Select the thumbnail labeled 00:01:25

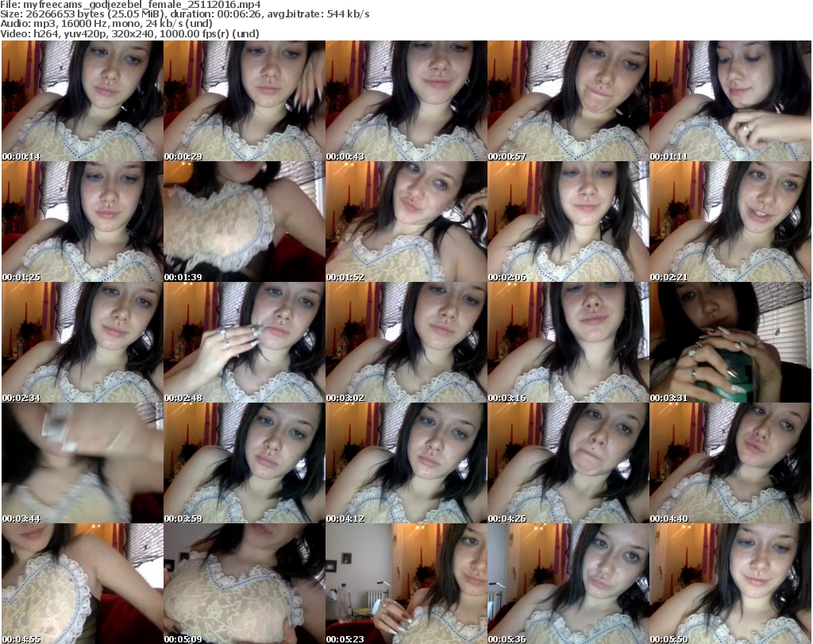click(82, 222)
